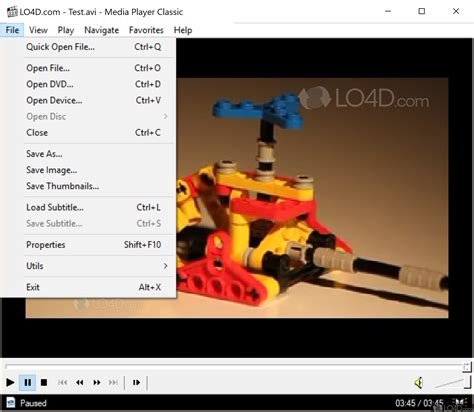Open the File menu
This screenshot has width=474, height=412.
pos(12,30)
